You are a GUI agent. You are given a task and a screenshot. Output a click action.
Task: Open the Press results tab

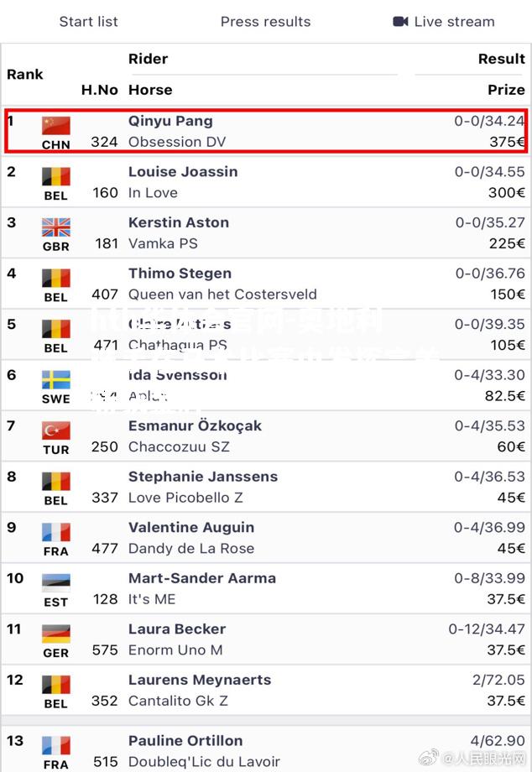266,22
